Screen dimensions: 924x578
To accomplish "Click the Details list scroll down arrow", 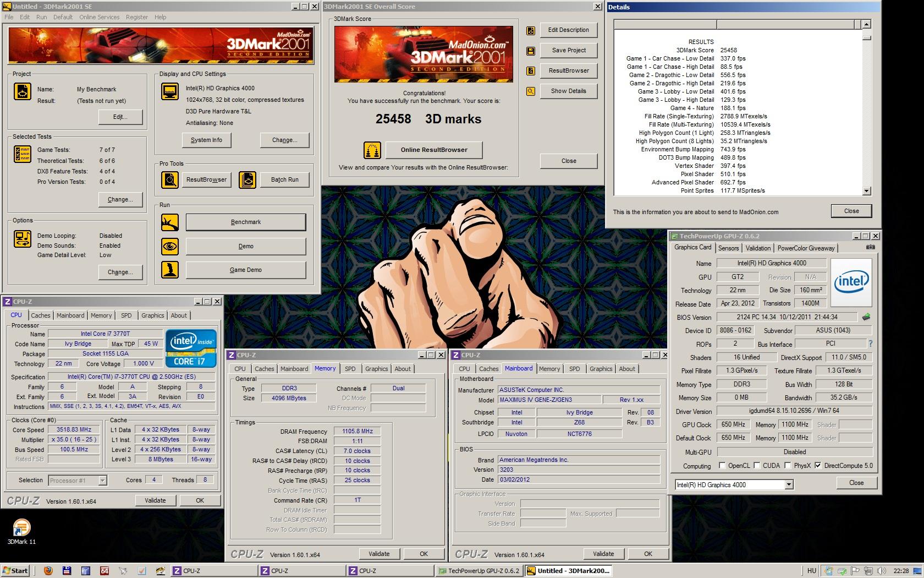I will 867,191.
